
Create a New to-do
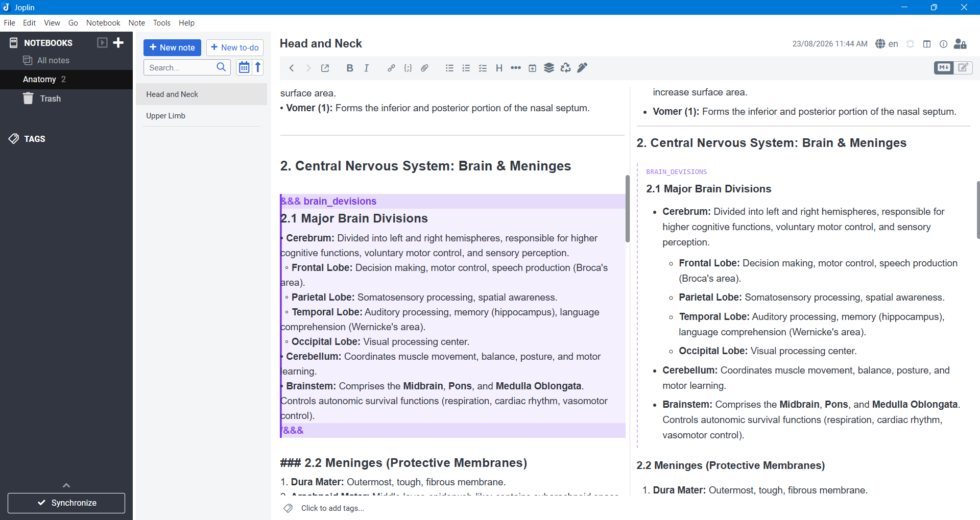pyautogui.click(x=235, y=47)
